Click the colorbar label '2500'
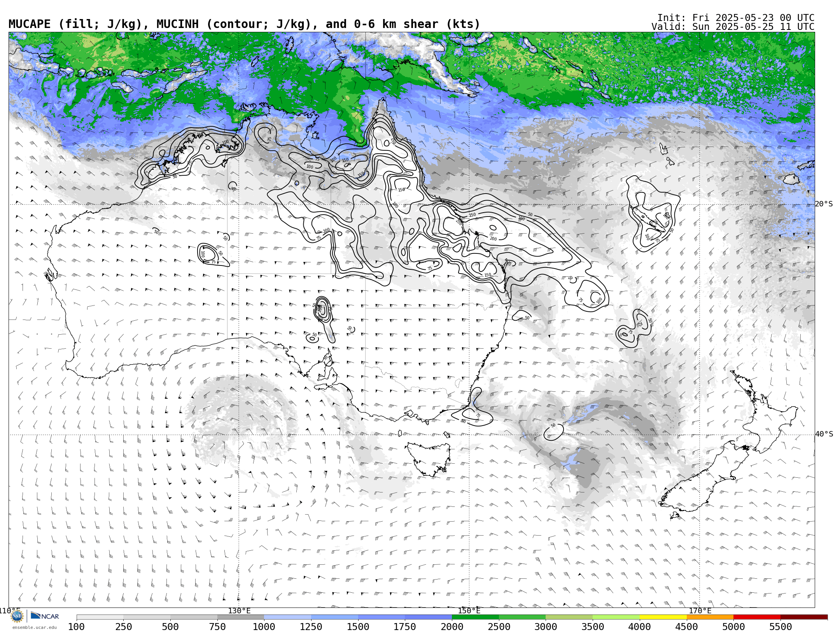This screenshot has width=840, height=632. point(499,627)
